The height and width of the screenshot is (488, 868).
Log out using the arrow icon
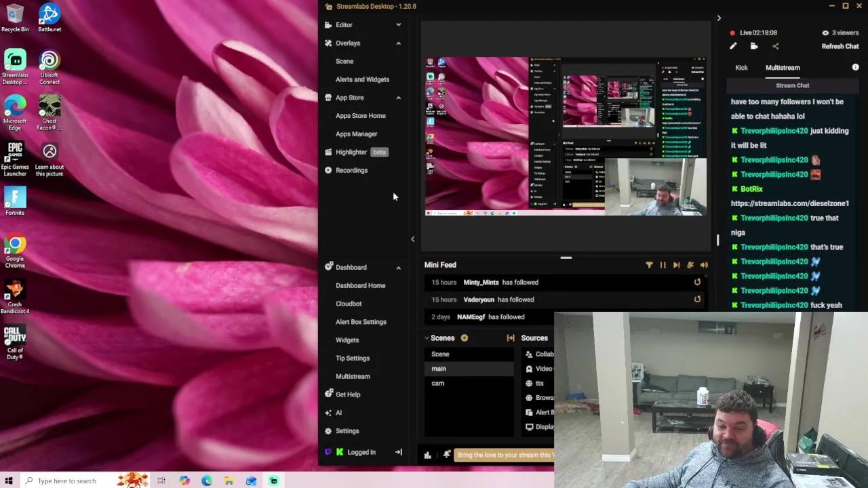coord(398,452)
